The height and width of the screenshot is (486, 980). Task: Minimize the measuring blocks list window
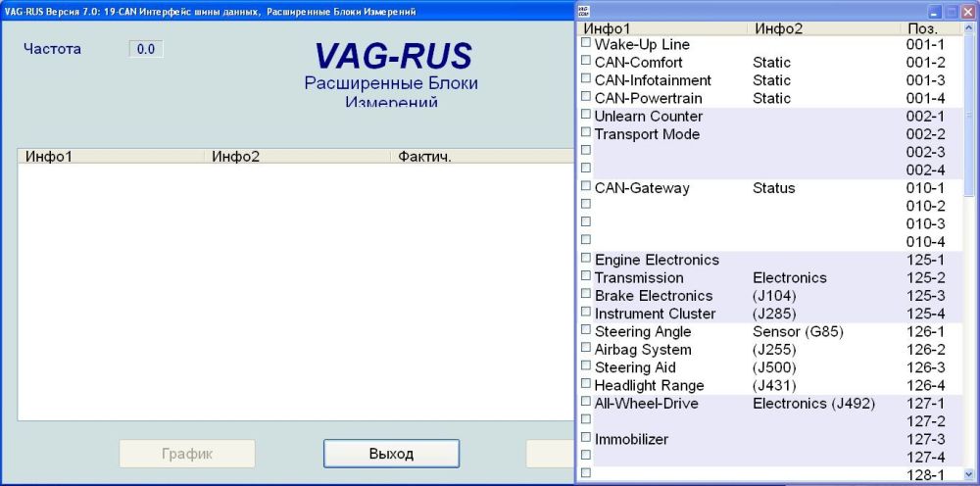(934, 12)
